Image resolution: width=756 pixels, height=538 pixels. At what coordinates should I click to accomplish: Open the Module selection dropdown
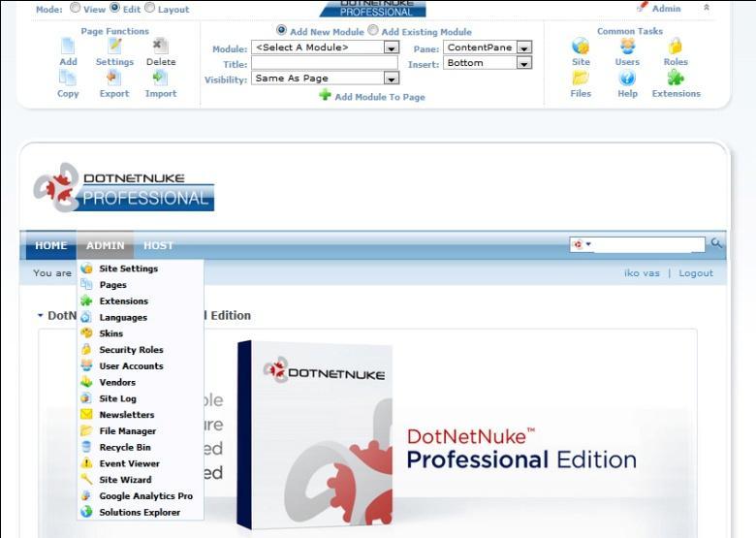click(x=325, y=47)
